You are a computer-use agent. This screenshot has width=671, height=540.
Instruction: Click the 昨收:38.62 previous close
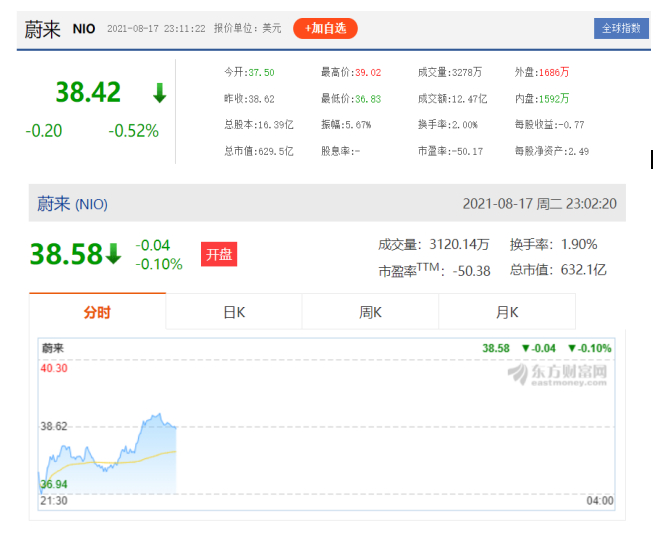tap(249, 99)
